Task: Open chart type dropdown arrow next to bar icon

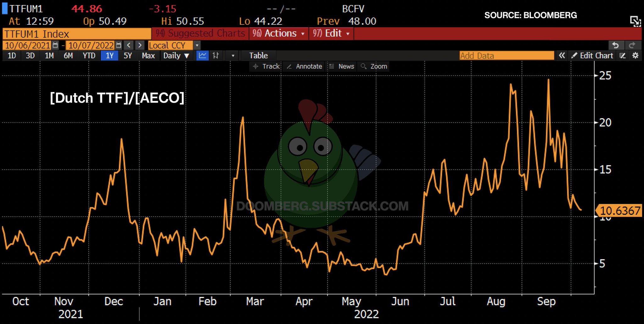Action: point(233,56)
